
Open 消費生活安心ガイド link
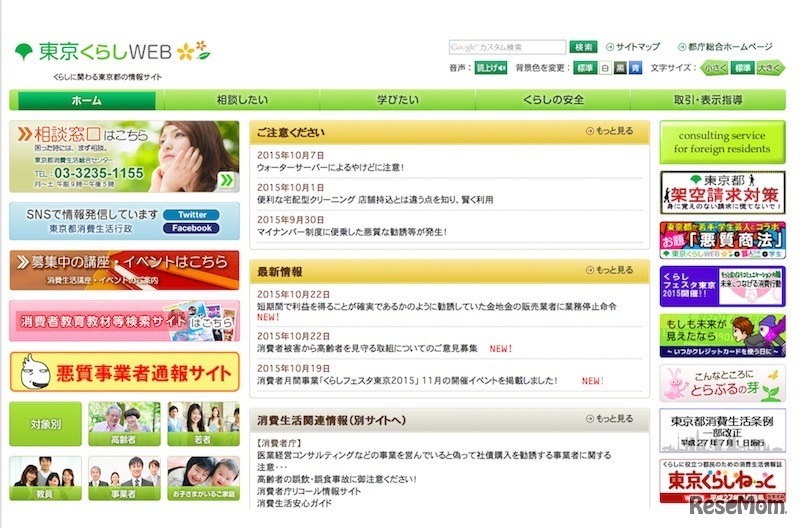click(x=294, y=503)
